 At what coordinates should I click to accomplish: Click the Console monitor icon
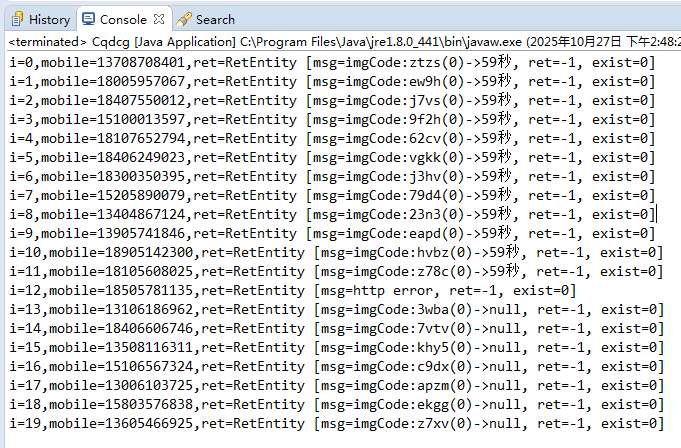89,19
